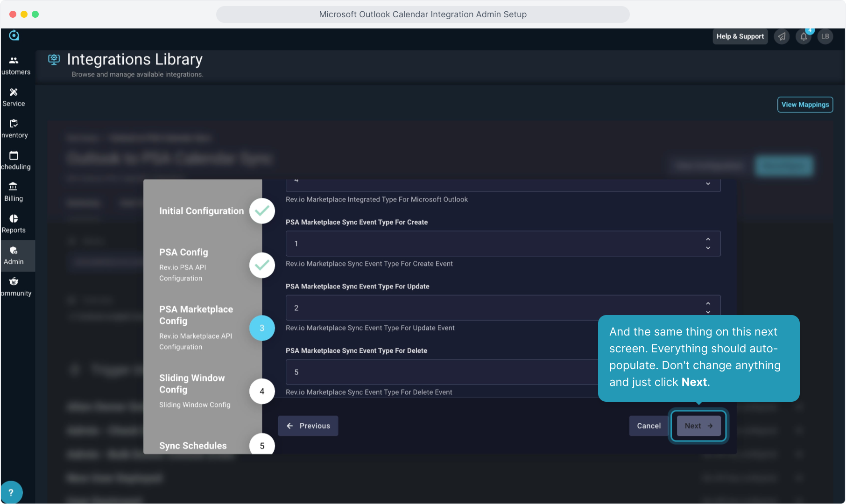Image resolution: width=846 pixels, height=504 pixels.
Task: Click the notifications bell icon
Action: (804, 36)
